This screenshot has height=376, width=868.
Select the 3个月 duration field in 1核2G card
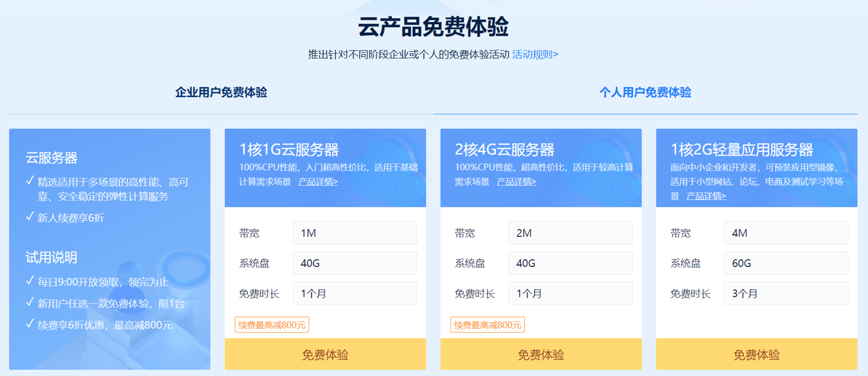[x=786, y=293]
